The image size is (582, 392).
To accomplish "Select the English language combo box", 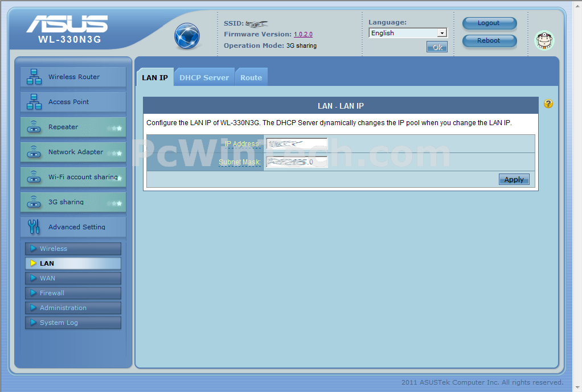I will [x=408, y=33].
